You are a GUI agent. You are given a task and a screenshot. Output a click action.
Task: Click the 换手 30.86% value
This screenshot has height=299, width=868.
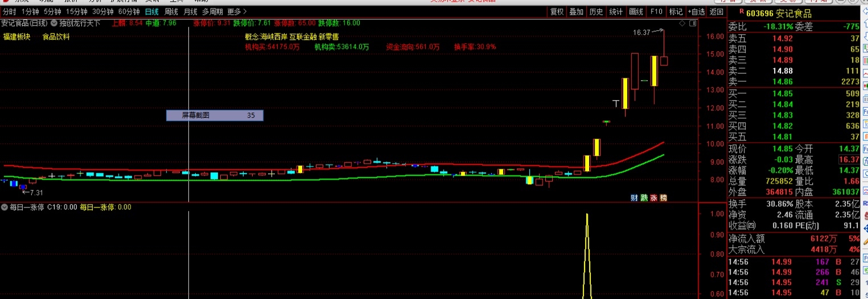pyautogui.click(x=780, y=204)
